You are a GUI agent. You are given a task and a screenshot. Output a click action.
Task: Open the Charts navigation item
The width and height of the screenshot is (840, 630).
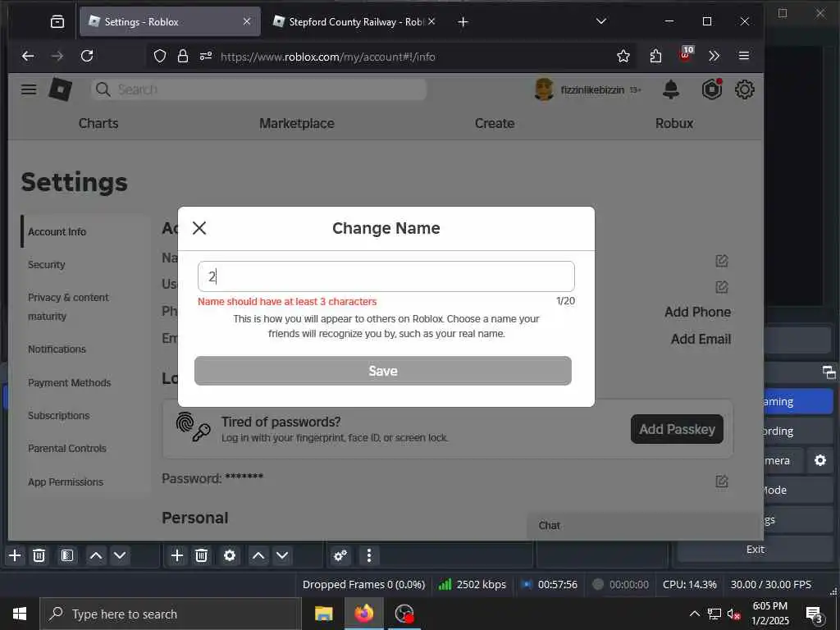[98, 123]
